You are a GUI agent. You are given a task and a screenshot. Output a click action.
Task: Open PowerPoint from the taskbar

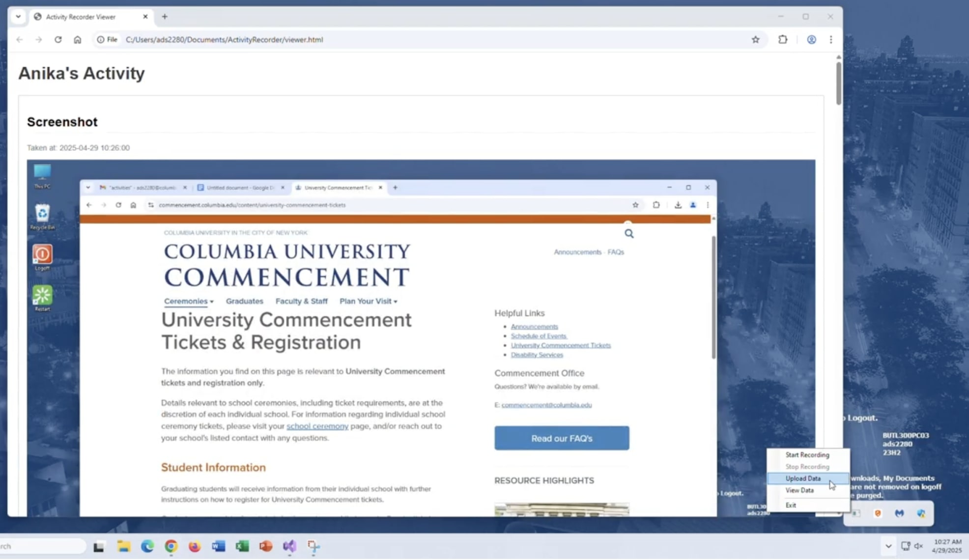point(266,546)
